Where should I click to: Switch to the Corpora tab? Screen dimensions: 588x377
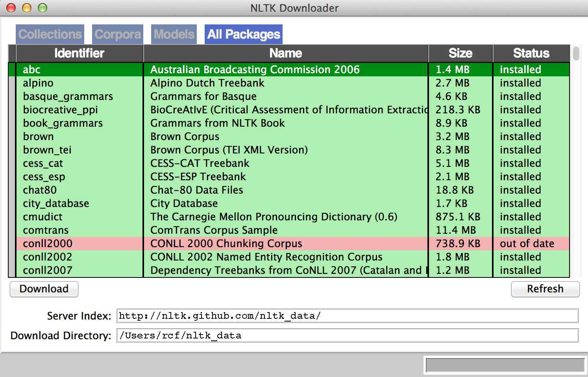(118, 34)
